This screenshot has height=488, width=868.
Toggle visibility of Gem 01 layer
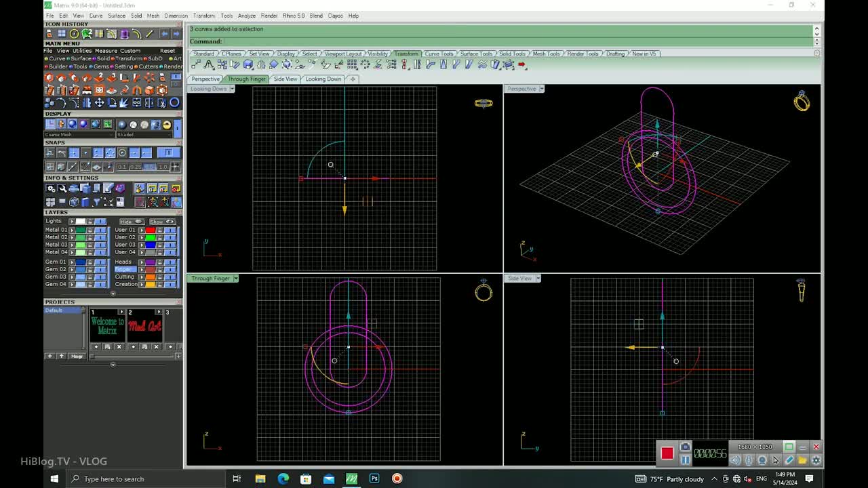pos(100,262)
